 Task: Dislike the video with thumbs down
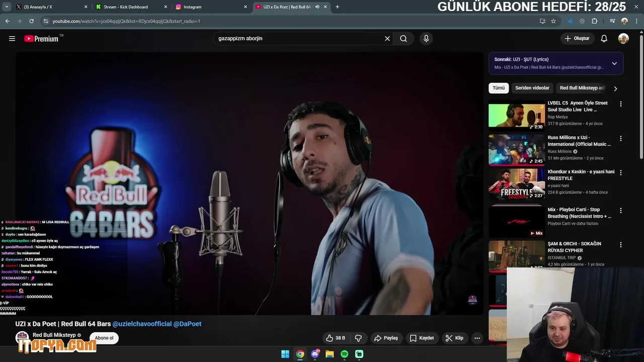point(359,338)
